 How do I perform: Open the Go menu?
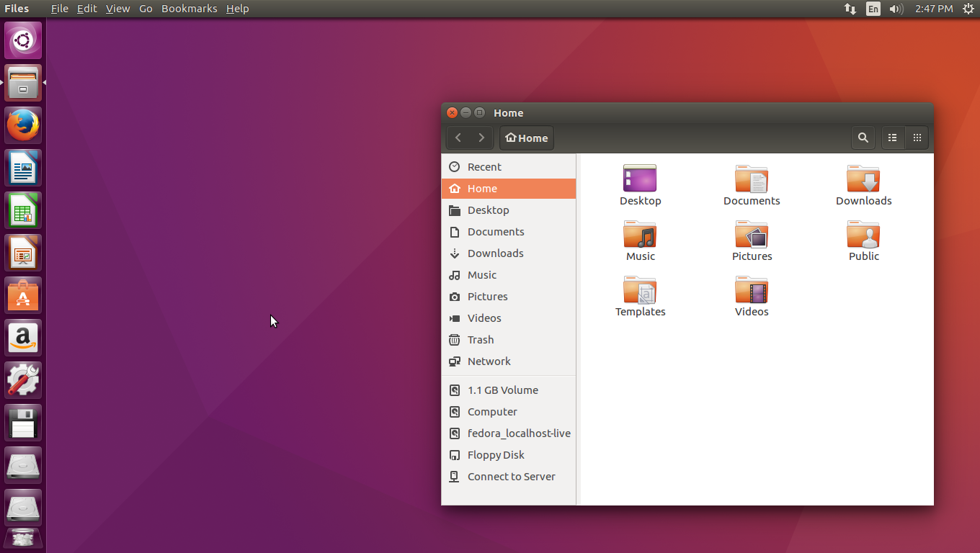tap(146, 9)
